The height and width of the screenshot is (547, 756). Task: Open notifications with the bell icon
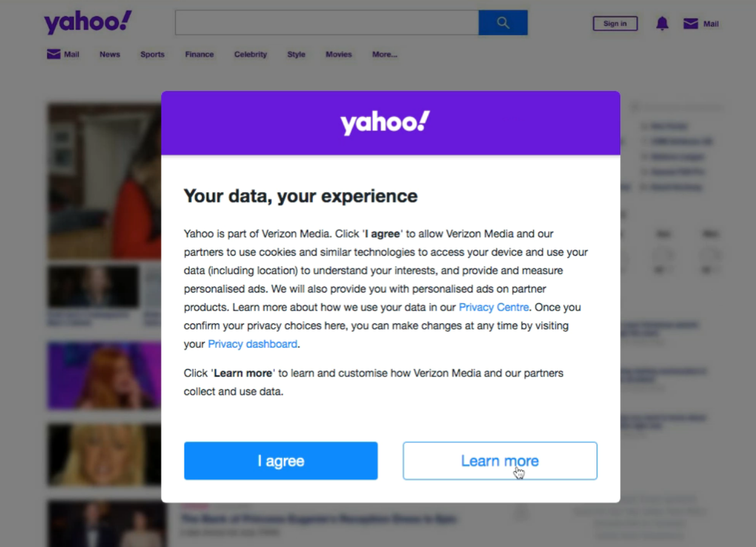pyautogui.click(x=662, y=24)
